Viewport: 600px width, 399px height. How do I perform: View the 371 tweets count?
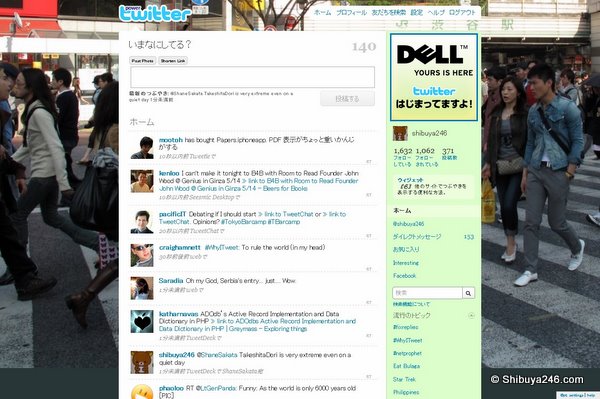point(449,154)
